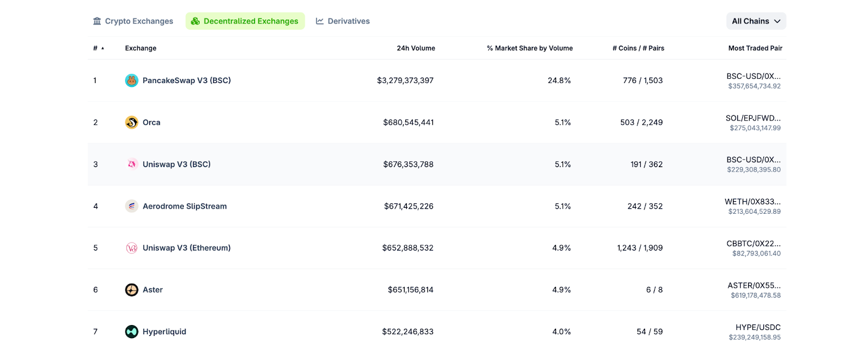Click the Aerodrome SlipStream logo icon

[x=131, y=206]
